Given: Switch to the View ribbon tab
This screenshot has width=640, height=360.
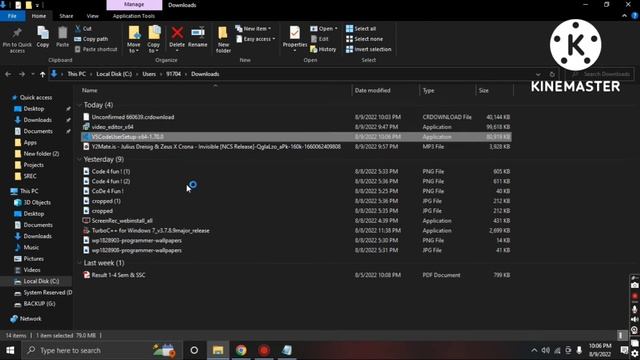Looking at the screenshot, I should (x=93, y=16).
